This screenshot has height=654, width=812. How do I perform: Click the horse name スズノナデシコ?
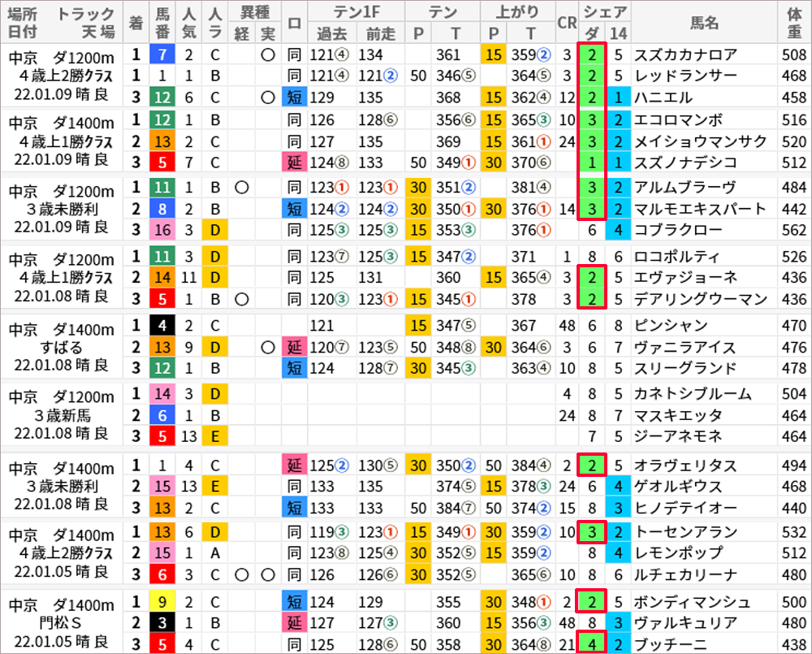685,162
